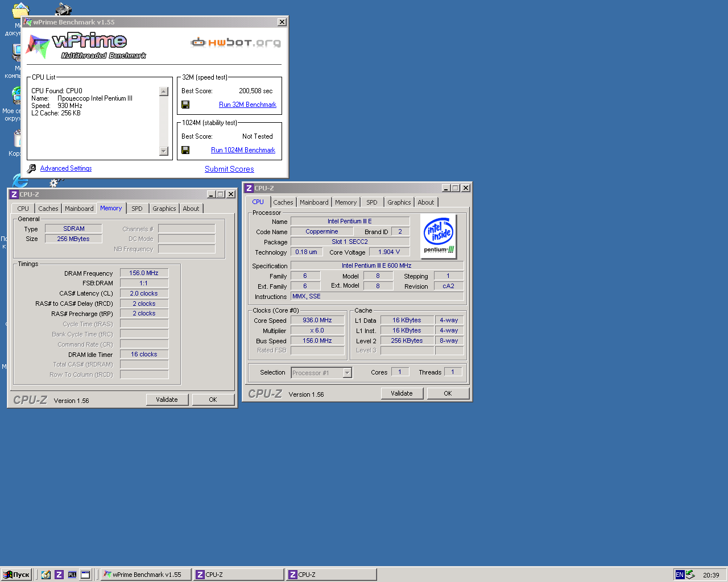Open Advanced Settings link

(66, 168)
